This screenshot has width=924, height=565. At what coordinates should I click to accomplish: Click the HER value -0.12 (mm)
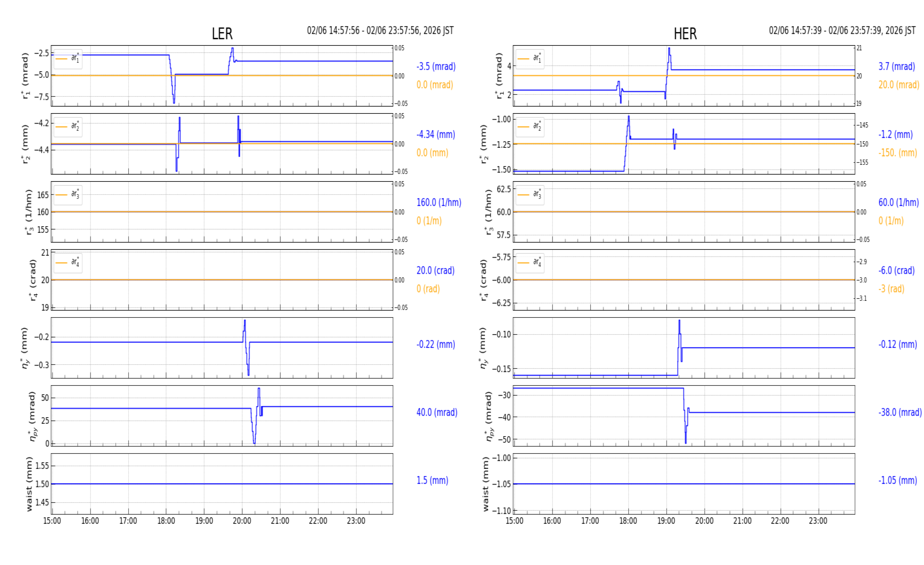[x=898, y=345]
